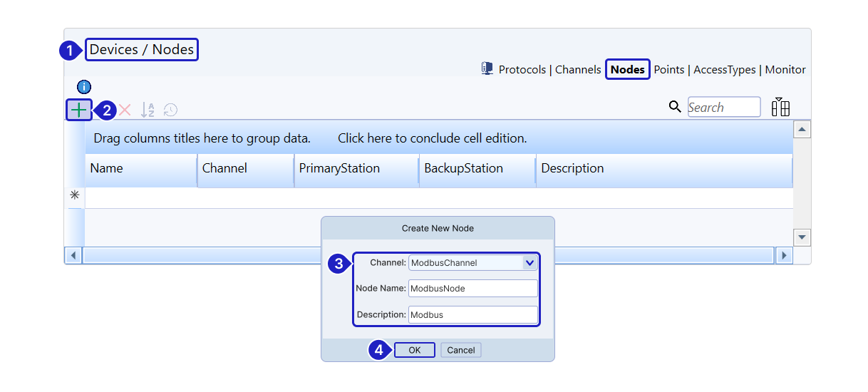Click the A-Z sort icon
Viewport: 868px width, 392px height.
(x=148, y=110)
